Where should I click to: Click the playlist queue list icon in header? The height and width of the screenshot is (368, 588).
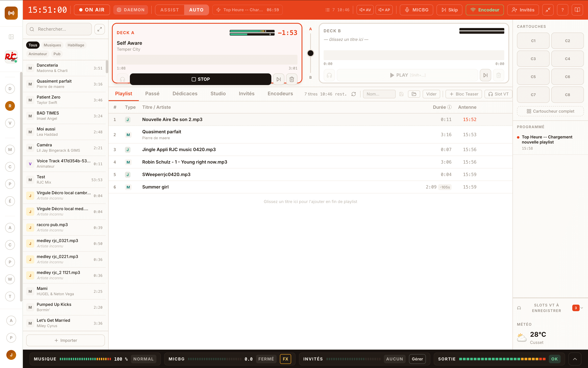[x=327, y=10]
